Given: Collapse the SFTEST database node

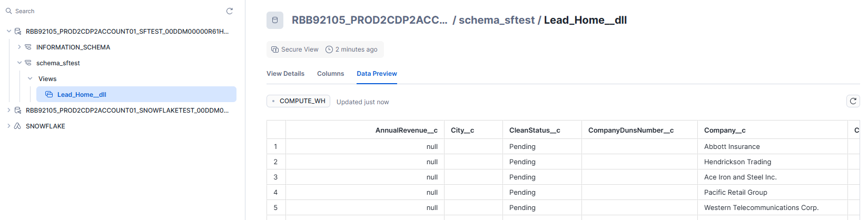Looking at the screenshot, I should coord(9,32).
